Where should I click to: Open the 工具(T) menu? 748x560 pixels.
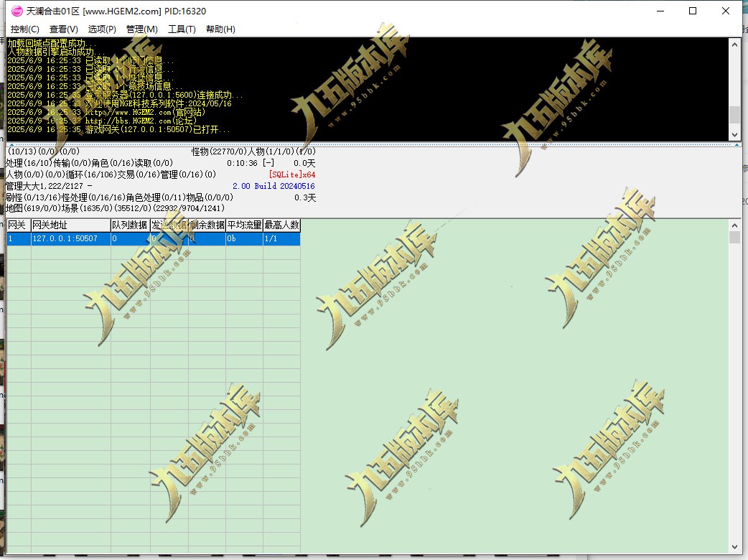coord(182,29)
